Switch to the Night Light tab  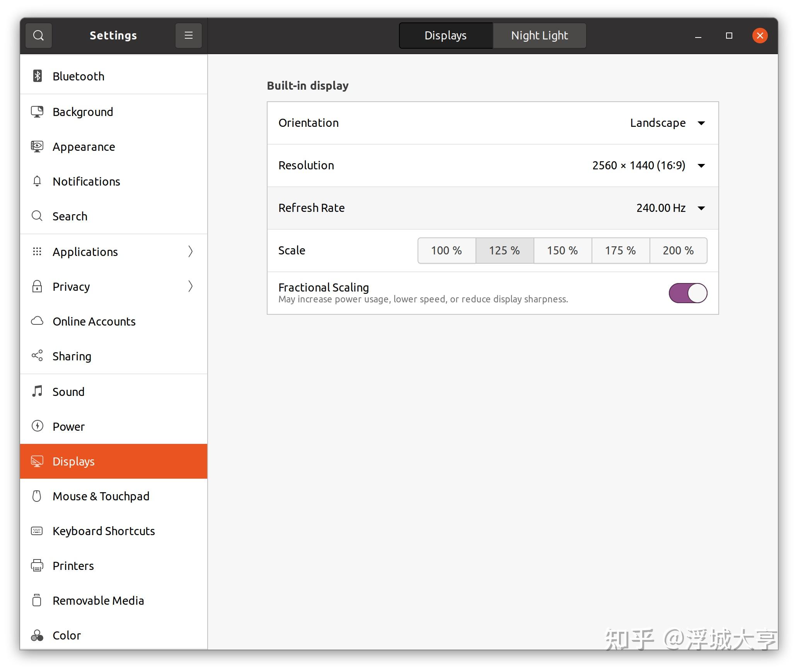539,36
